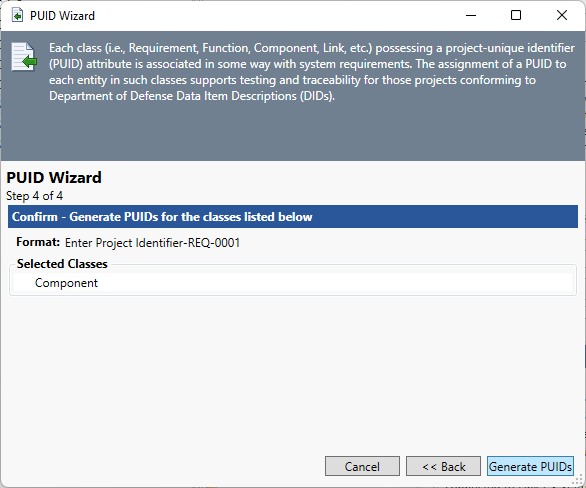The height and width of the screenshot is (488, 586).
Task: Click the Format label
Action: click(x=38, y=242)
